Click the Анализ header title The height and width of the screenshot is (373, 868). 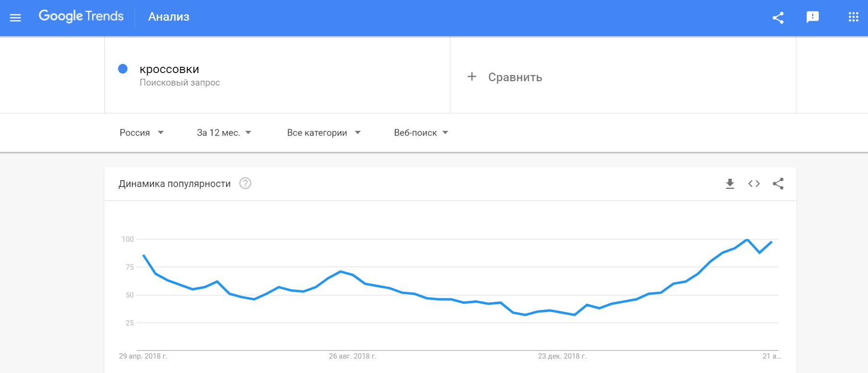(x=169, y=17)
